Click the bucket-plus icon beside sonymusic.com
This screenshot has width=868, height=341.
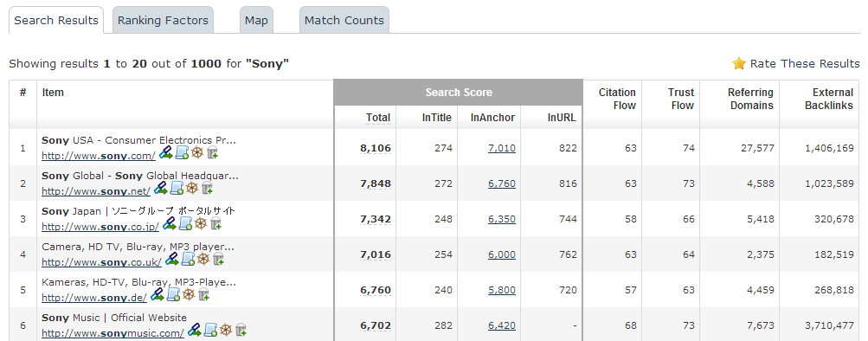click(x=241, y=330)
